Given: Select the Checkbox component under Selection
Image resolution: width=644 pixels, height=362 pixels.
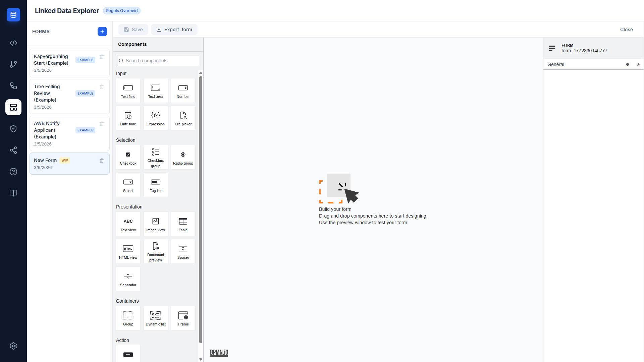Looking at the screenshot, I should pyautogui.click(x=128, y=157).
